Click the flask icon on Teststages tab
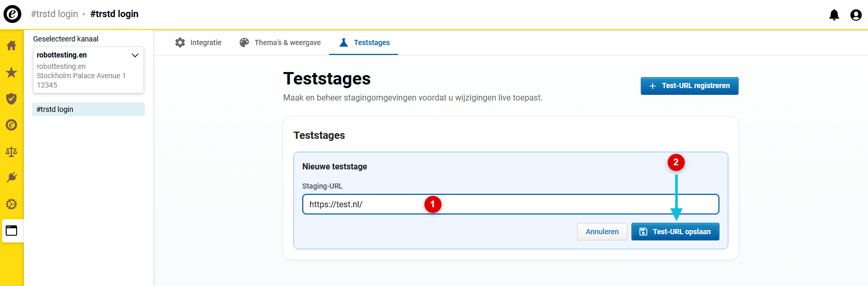Screen dimensions: 868x286 (x=344, y=42)
